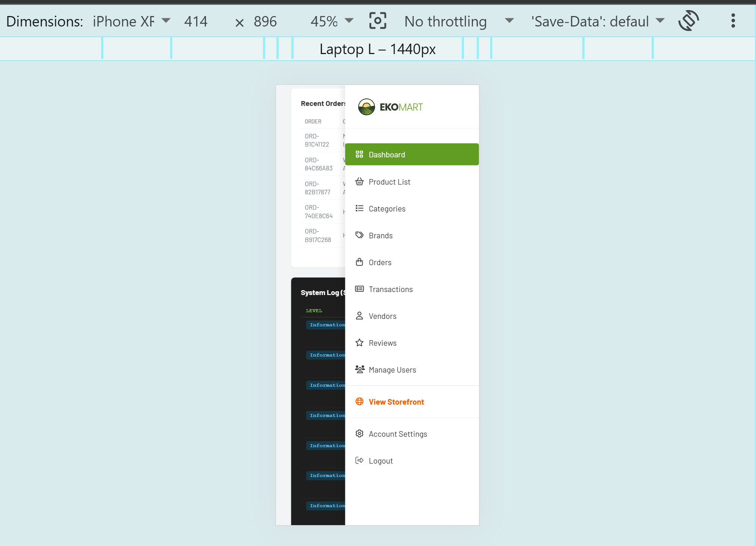Click order ORD-B917C268 in Recent Orders
The image size is (756, 546).
pos(318,235)
